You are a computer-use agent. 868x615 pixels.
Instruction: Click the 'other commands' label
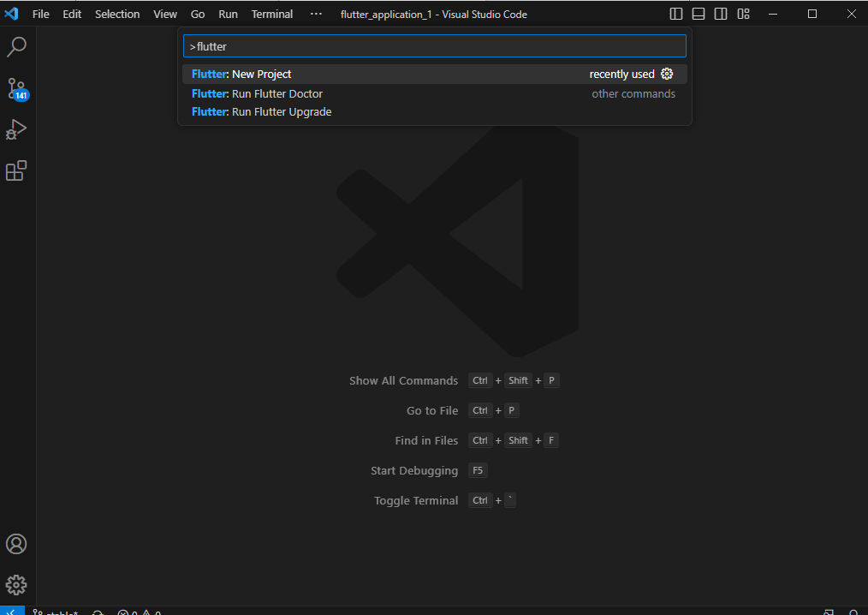(x=633, y=93)
